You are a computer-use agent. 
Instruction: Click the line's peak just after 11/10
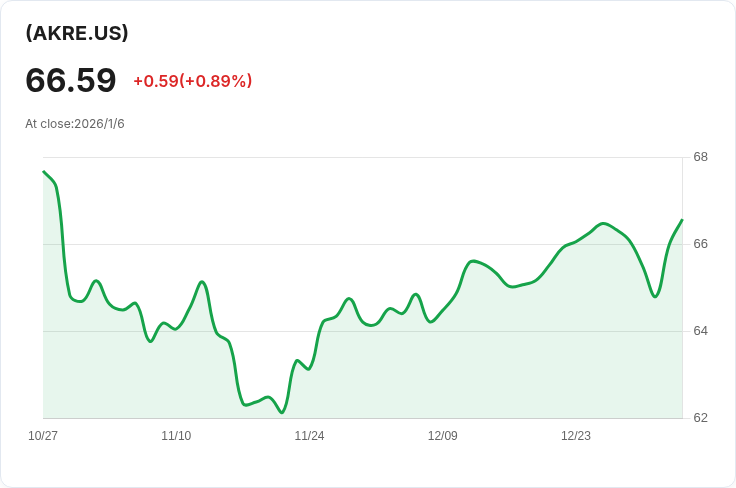[202, 282]
